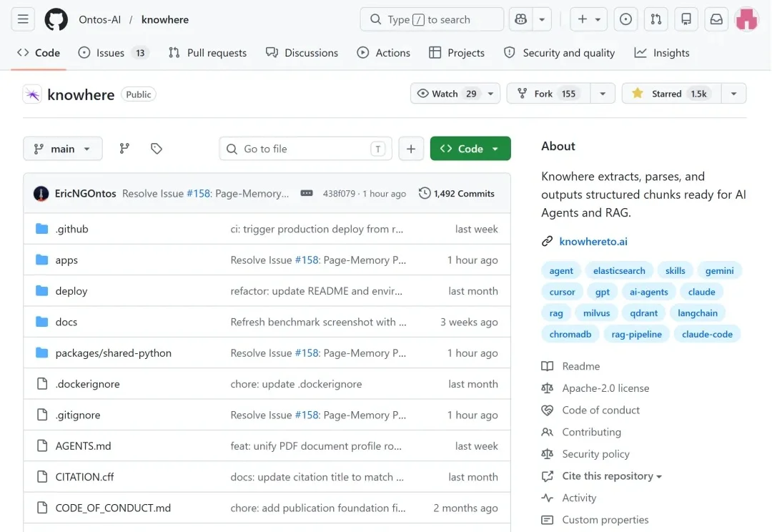The width and height of the screenshot is (772, 532).
Task: View the 1,492 Commits history
Action: 456,194
